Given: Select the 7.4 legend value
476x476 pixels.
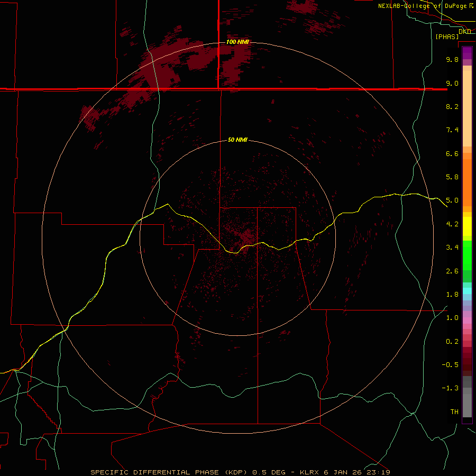Looking at the screenshot, I should pyautogui.click(x=452, y=130).
